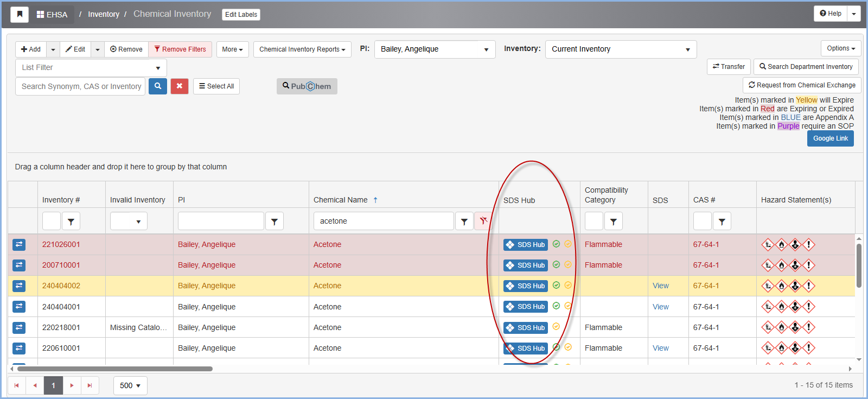Click the blue search magnifier button
The image size is (868, 399).
tap(158, 86)
